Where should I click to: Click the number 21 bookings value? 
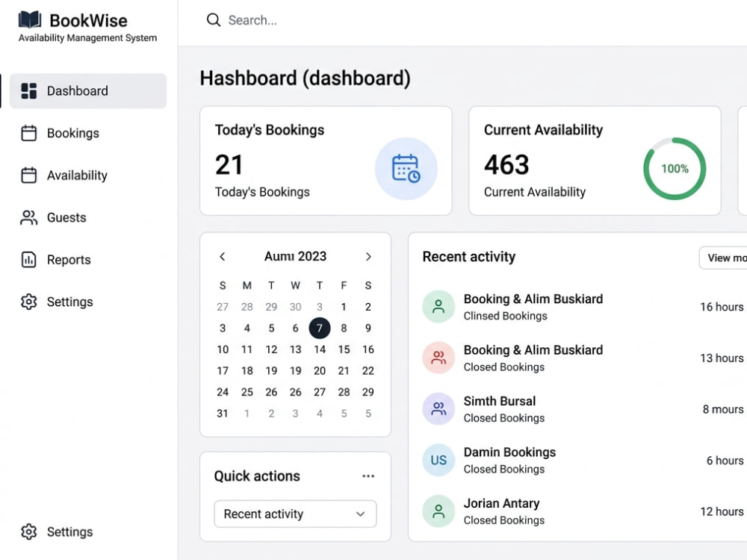[x=229, y=165]
